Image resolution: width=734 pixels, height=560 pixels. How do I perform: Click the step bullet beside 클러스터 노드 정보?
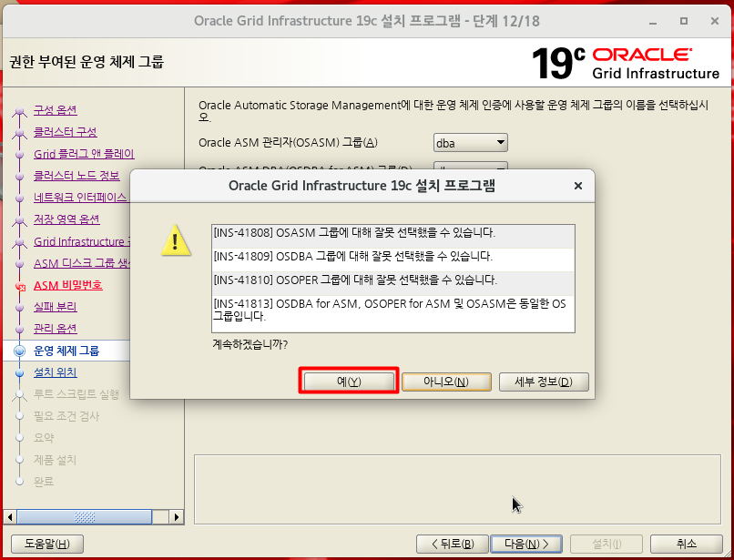point(20,177)
